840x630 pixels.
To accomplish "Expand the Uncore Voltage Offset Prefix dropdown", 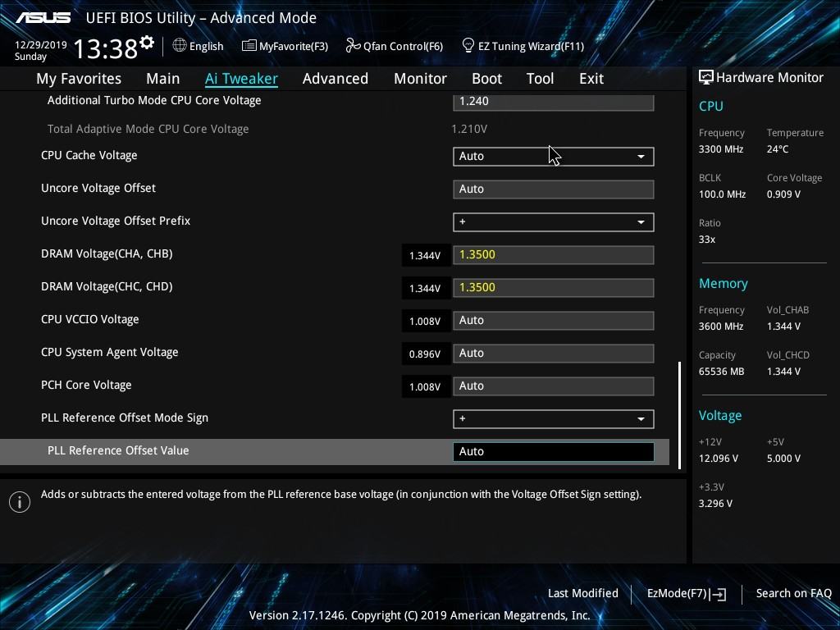I will coord(554,221).
